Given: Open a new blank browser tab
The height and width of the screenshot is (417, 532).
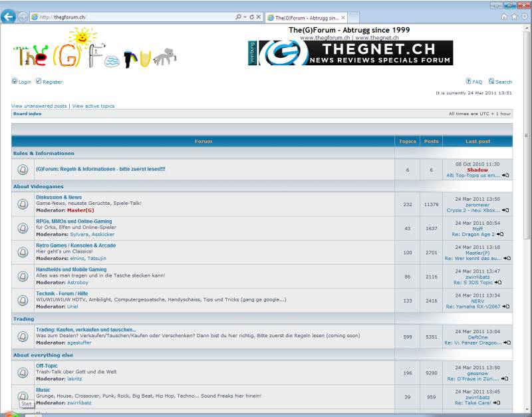Looking at the screenshot, I should click(x=354, y=18).
